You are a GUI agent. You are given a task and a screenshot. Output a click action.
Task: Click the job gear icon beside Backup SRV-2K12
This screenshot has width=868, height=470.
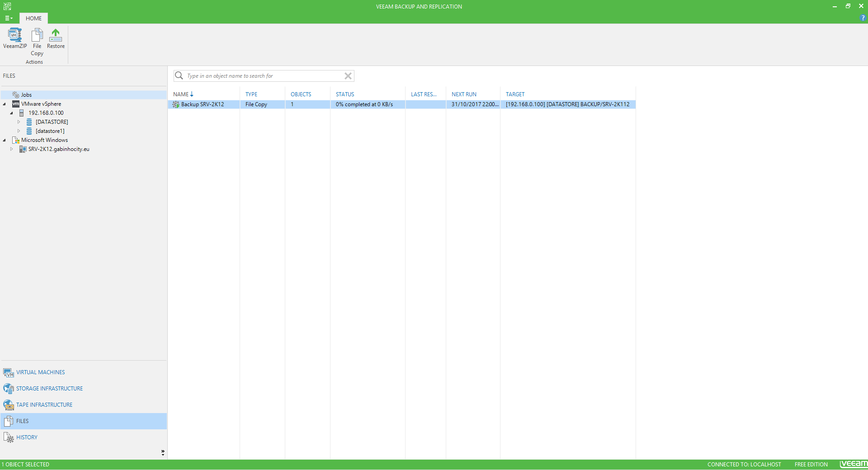click(176, 104)
